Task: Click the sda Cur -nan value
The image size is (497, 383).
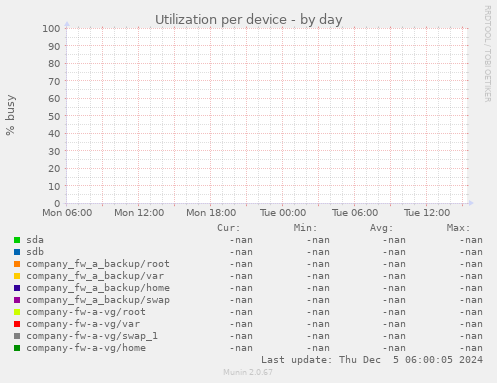Action: (x=241, y=240)
